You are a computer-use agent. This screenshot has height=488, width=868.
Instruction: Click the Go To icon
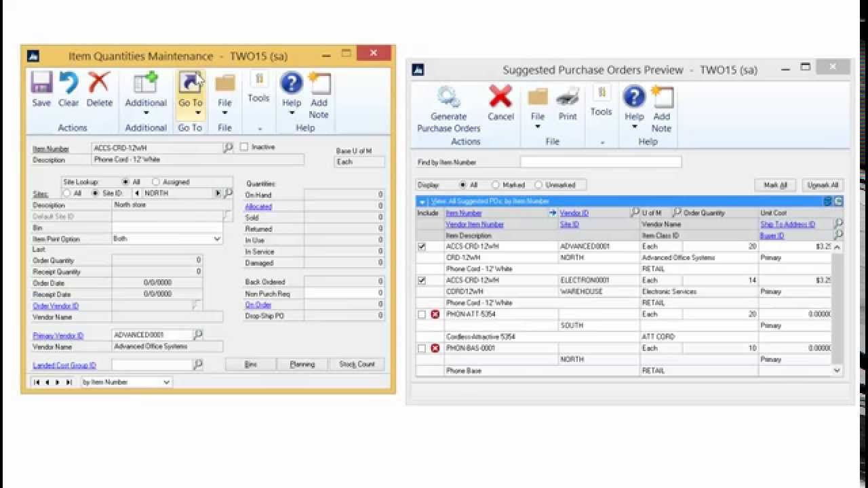pyautogui.click(x=190, y=83)
